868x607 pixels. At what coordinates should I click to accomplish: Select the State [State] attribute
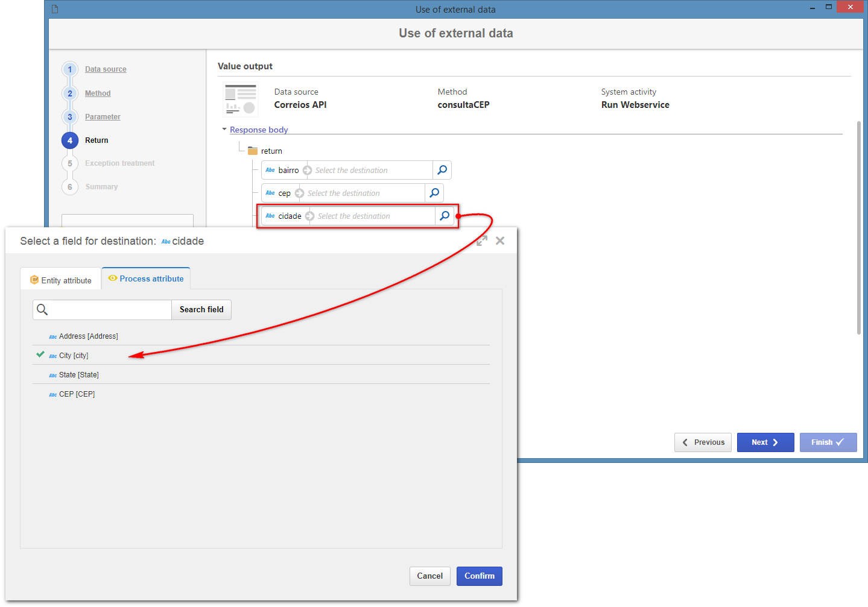pyautogui.click(x=261, y=374)
